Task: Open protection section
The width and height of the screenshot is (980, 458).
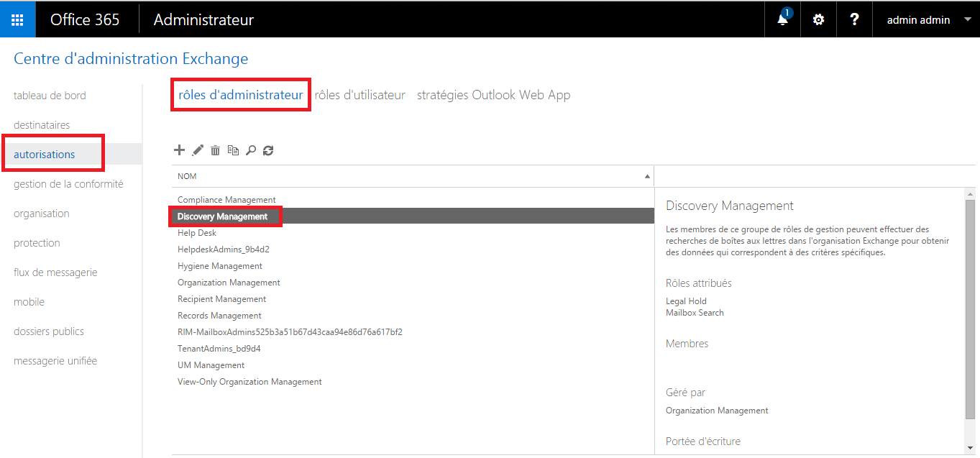Action: pos(37,243)
